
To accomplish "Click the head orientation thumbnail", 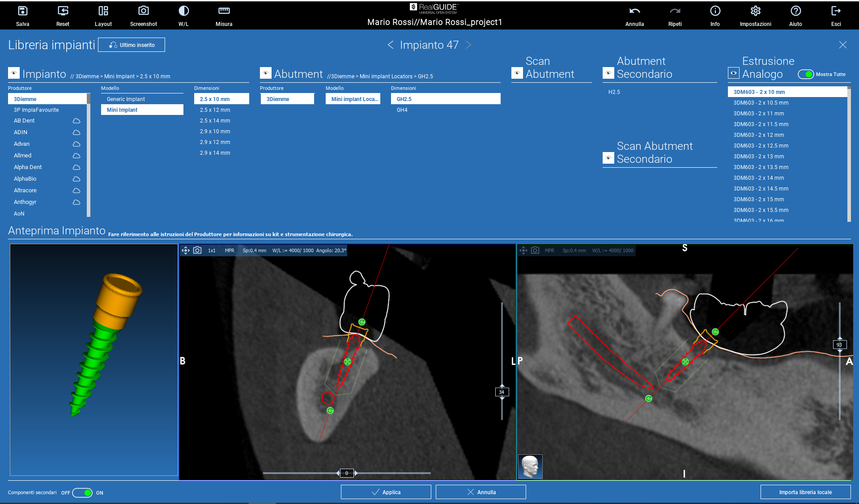I will 530,466.
